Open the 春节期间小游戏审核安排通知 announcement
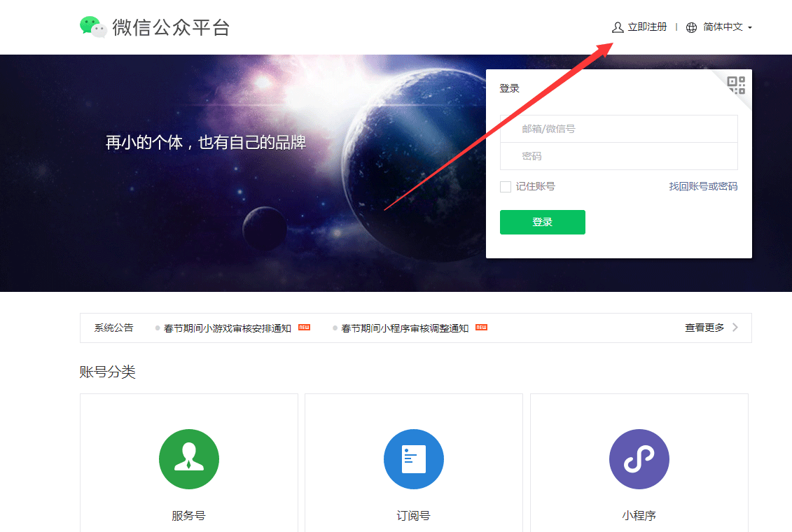Viewport: 792px width, 532px height. [x=227, y=328]
